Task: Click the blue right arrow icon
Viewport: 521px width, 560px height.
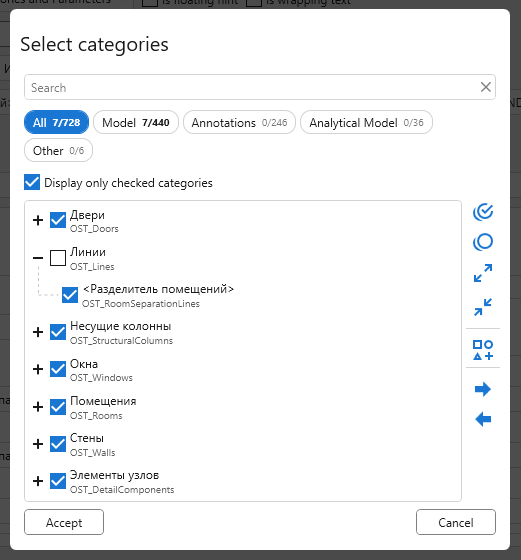Action: tap(483, 389)
